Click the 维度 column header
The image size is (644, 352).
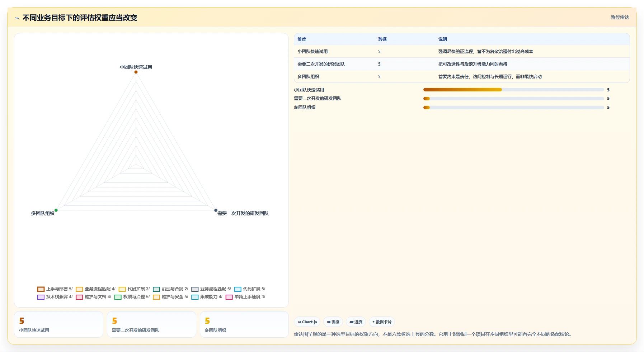coord(302,39)
